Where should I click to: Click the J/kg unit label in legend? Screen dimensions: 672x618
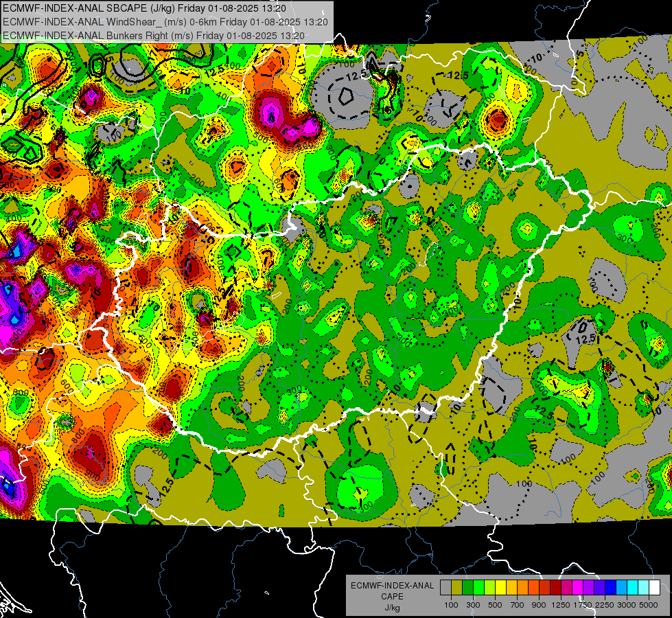pyautogui.click(x=392, y=608)
